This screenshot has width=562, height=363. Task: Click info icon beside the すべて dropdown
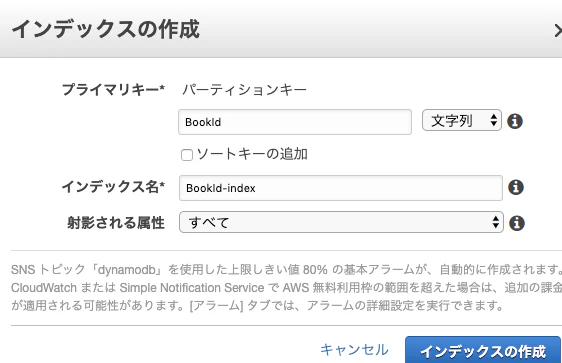coord(516,223)
